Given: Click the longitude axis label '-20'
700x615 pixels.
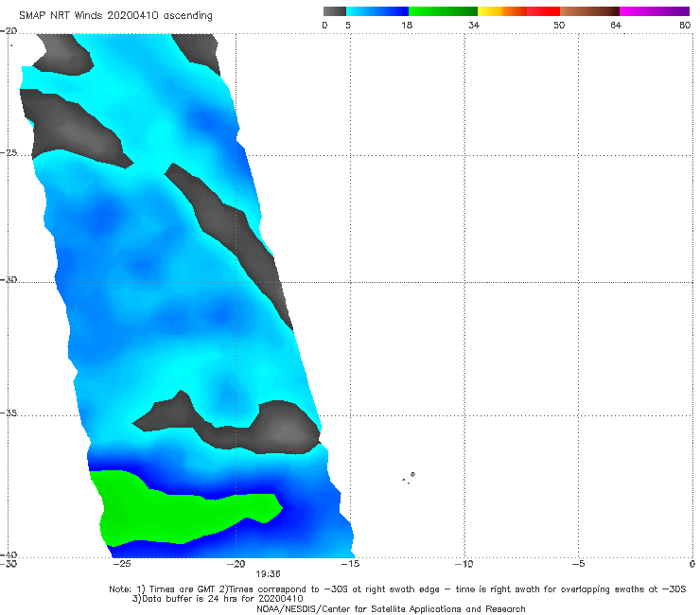Looking at the screenshot, I should [x=236, y=564].
